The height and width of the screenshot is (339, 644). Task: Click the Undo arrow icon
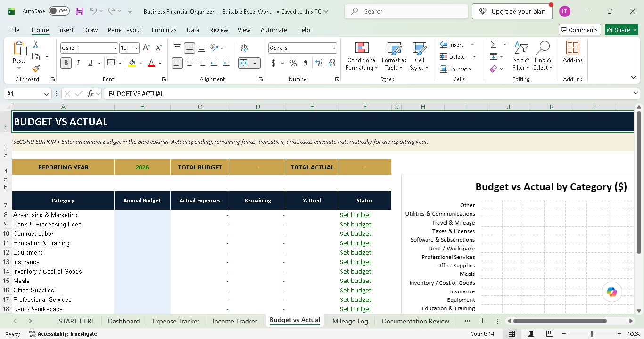point(93,11)
